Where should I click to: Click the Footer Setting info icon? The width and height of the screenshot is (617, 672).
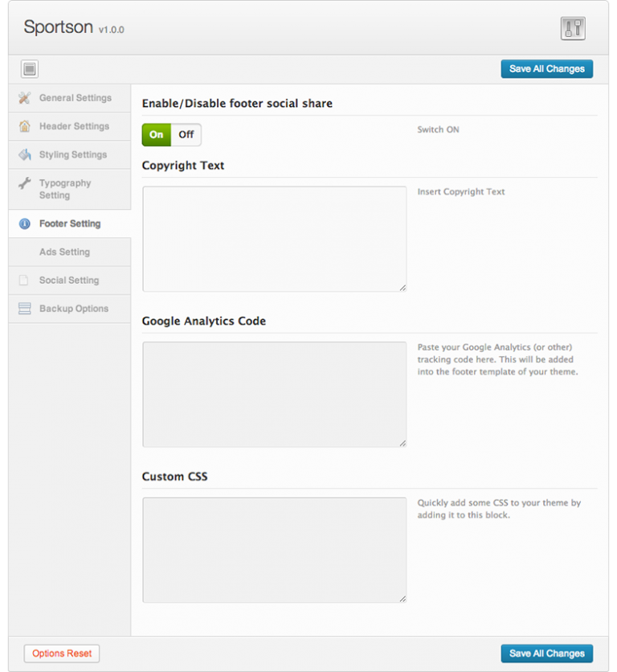click(24, 224)
